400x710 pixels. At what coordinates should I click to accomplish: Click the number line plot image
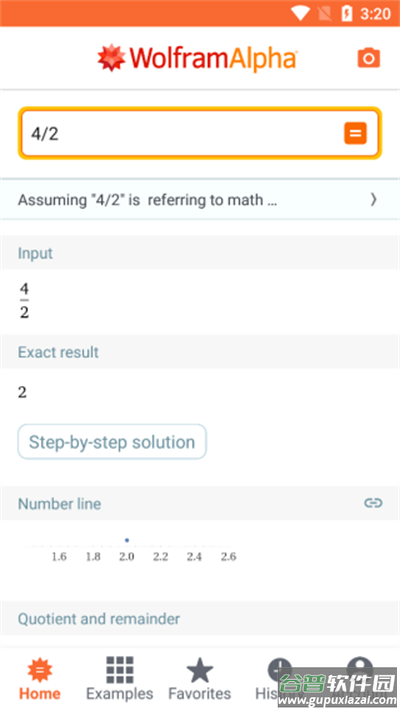[131, 550]
